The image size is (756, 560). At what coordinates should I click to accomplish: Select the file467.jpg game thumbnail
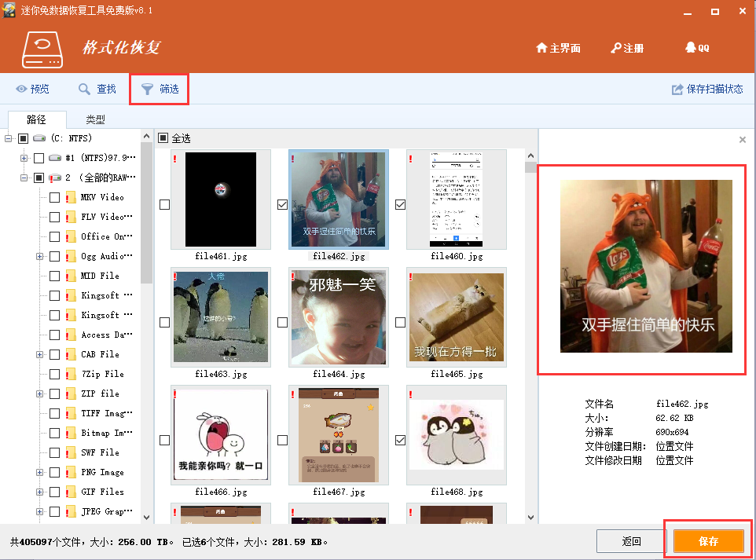pos(339,435)
